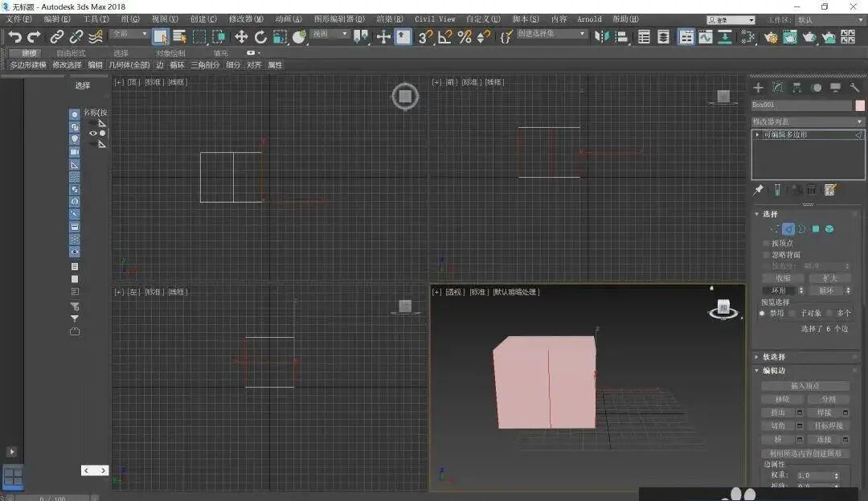Click the 扩大 selection button
Image resolution: width=868 pixels, height=501 pixels.
click(829, 278)
